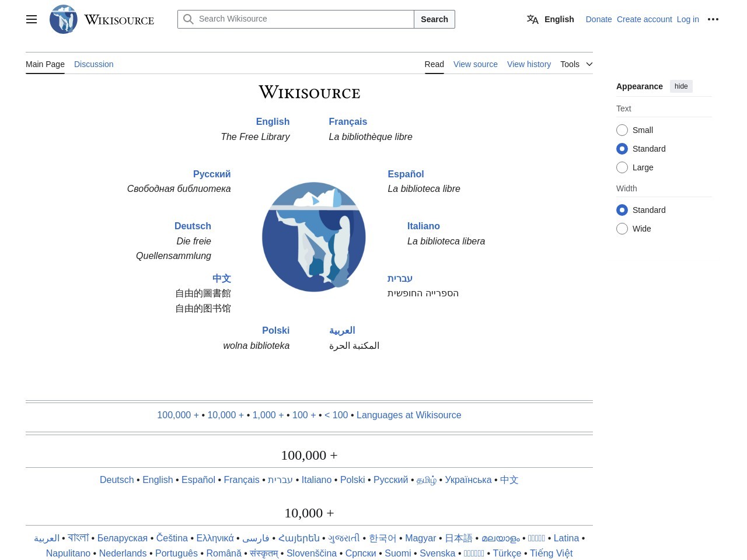Click Čeština in 10,000+ list
Viewport: 747px width, 560px height.
pos(172,538)
